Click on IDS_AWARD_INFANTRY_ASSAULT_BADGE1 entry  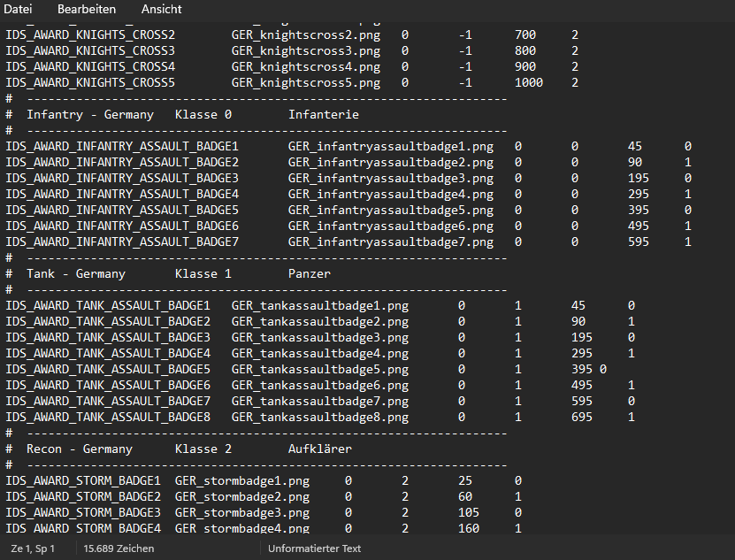pos(122,146)
